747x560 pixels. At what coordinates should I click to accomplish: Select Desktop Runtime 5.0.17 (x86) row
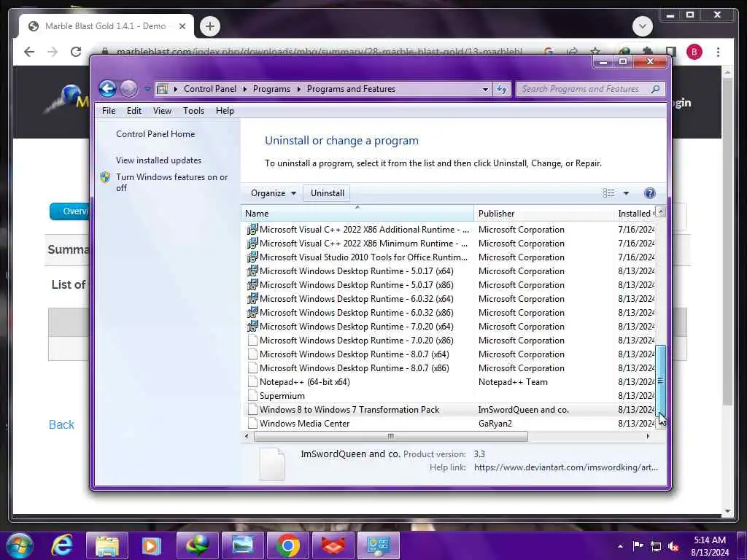pos(450,285)
